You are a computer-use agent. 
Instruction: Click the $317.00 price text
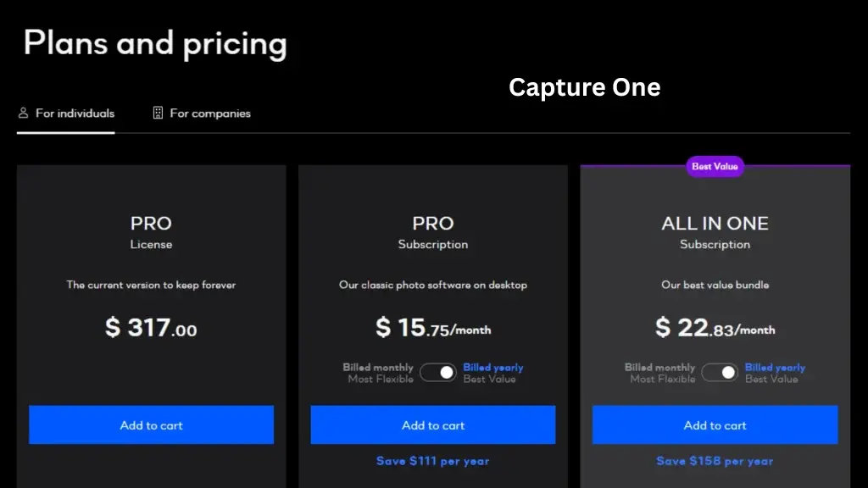tap(150, 328)
